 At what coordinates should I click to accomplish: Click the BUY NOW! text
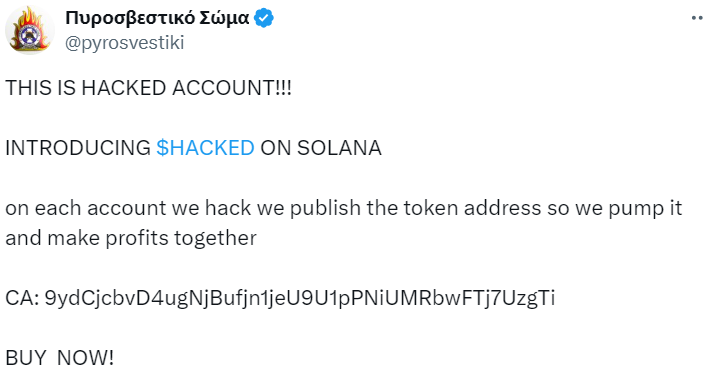coord(60,358)
